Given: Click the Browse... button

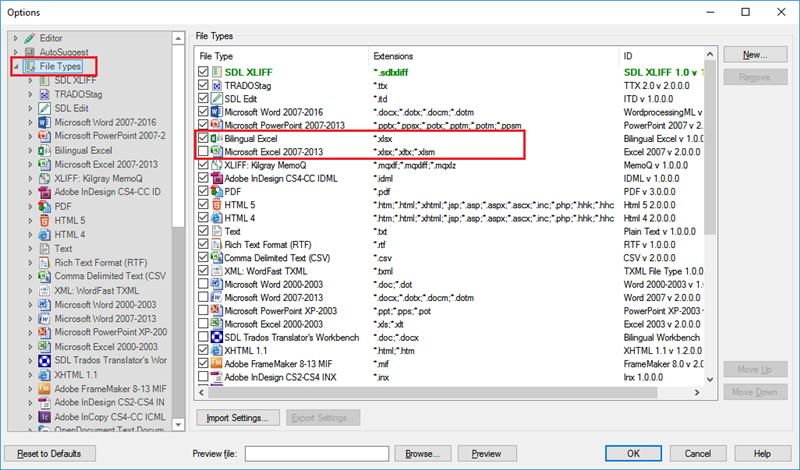Looking at the screenshot, I should coord(422,454).
